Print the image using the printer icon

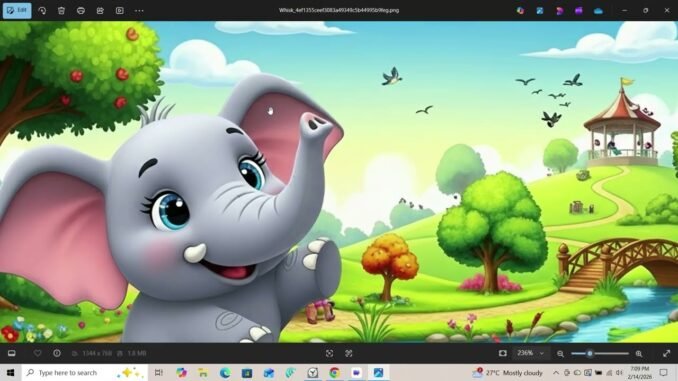point(81,10)
